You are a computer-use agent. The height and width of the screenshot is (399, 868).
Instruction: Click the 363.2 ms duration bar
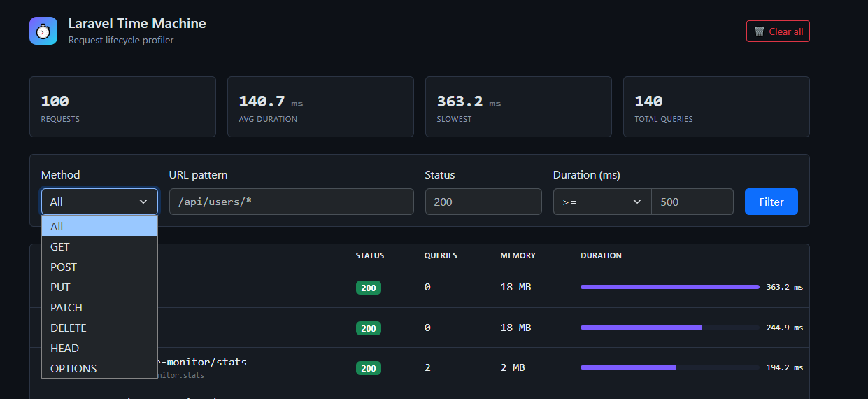(669, 287)
